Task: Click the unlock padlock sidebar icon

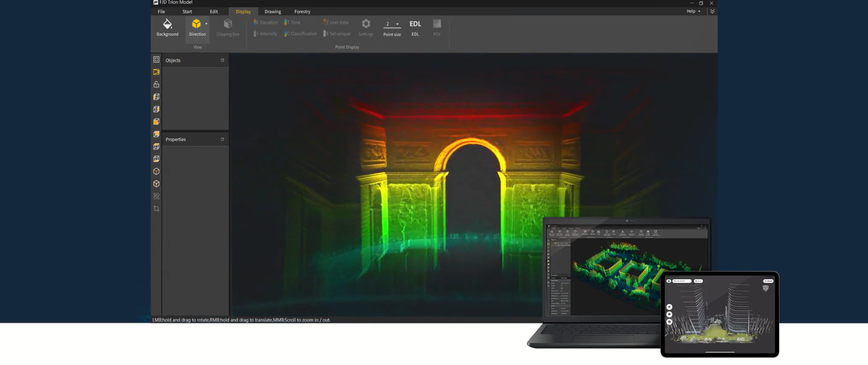Action: 156,84
